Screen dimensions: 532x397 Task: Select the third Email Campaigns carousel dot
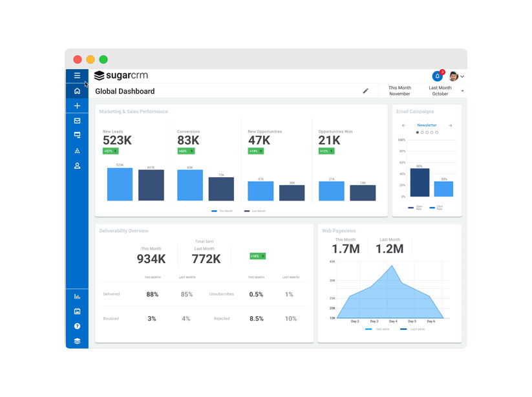(x=427, y=132)
